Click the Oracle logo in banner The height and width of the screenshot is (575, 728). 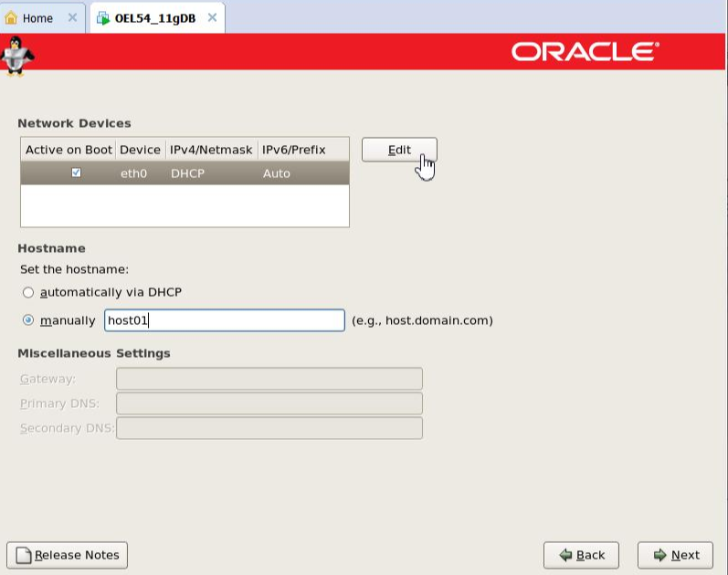pos(585,51)
